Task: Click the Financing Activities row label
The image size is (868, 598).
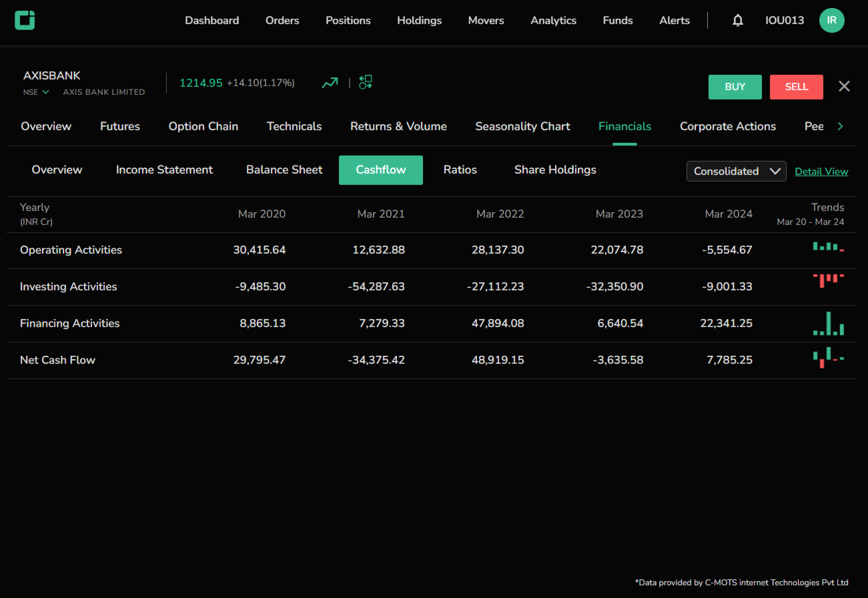Action: pos(70,323)
